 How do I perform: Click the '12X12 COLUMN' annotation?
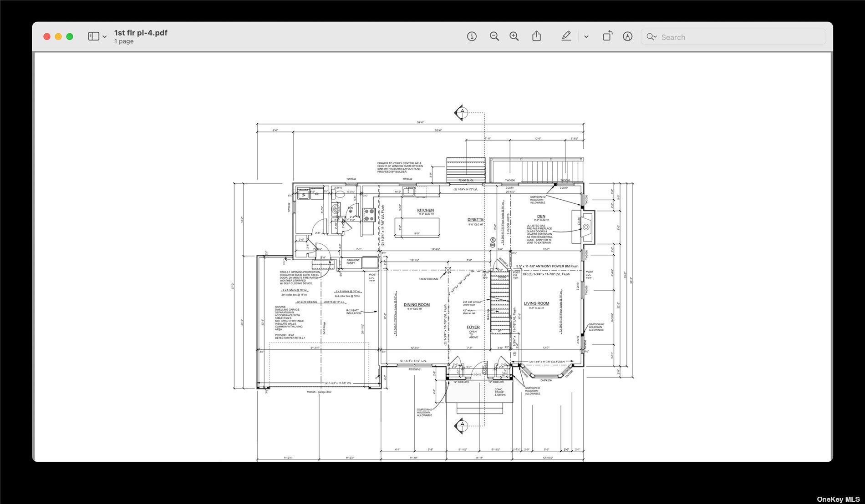click(428, 279)
